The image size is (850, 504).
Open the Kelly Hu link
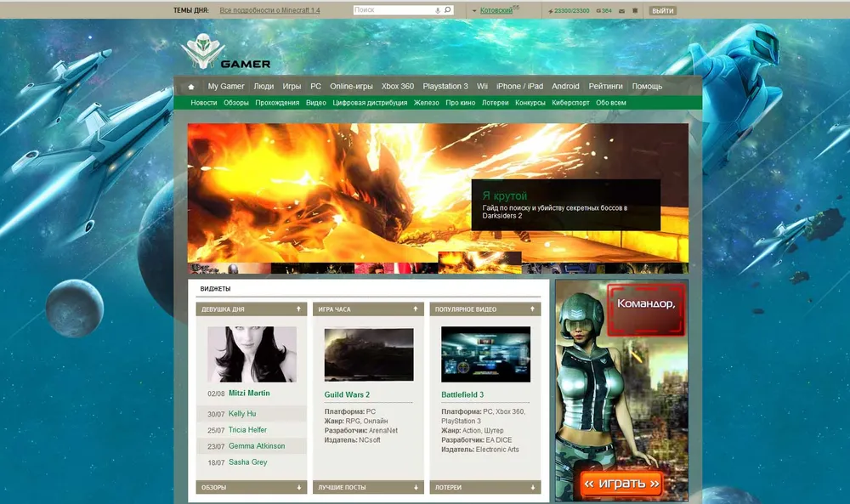[241, 414]
